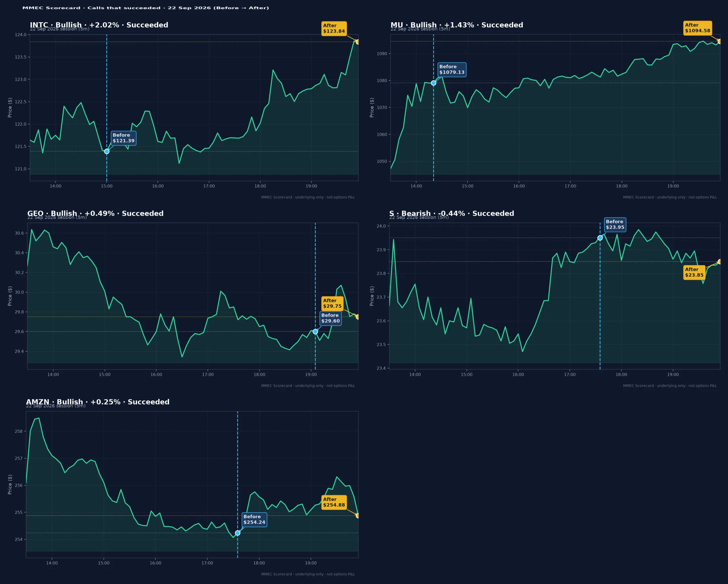The width and height of the screenshot is (728, 584).
Task: Click the 18:00 x-axis tick on AMZN chart
Action: [259, 563]
